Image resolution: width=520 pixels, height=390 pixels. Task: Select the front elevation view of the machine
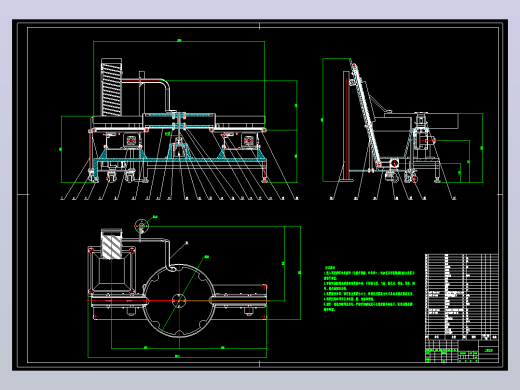(x=179, y=120)
